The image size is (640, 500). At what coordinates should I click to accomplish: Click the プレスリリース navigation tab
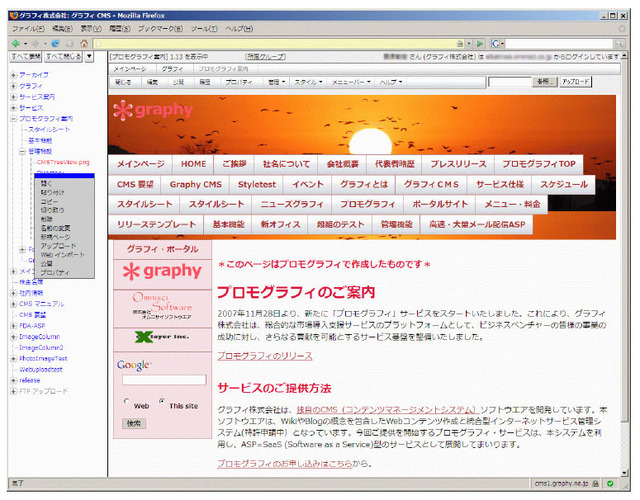point(458,164)
